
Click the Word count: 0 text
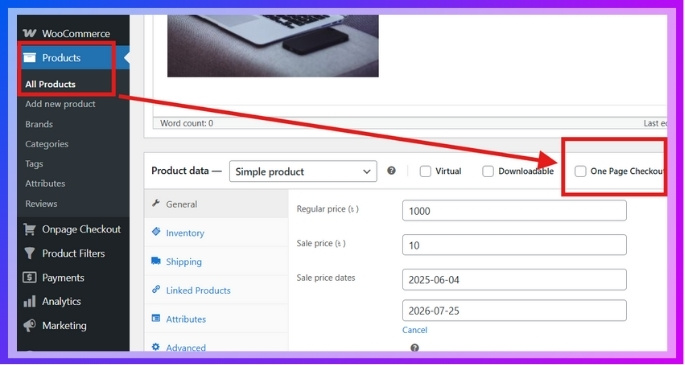pyautogui.click(x=187, y=124)
